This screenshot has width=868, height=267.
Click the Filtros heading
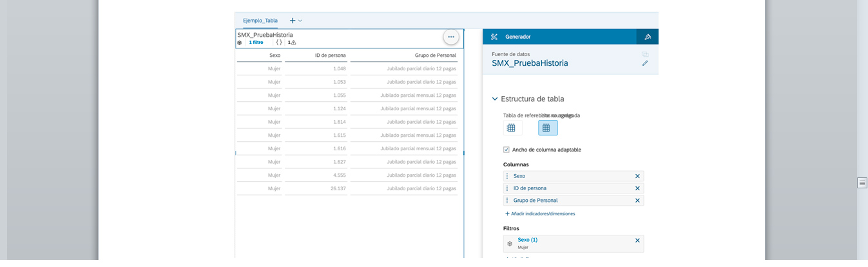pyautogui.click(x=511, y=228)
